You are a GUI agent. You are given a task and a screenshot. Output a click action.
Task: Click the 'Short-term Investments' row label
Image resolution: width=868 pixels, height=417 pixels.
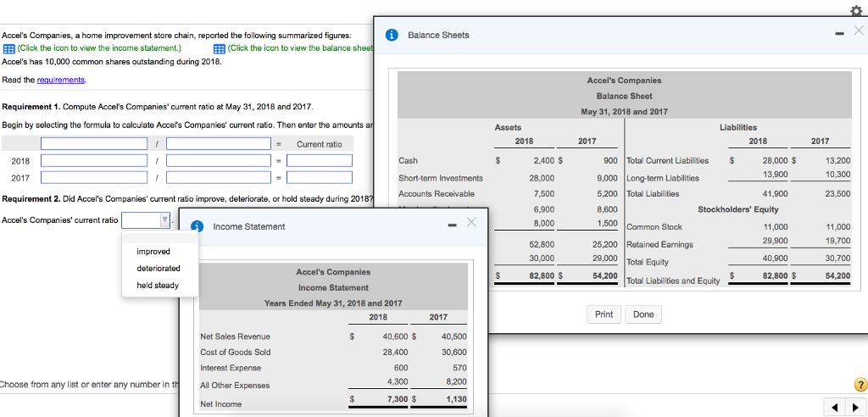click(441, 178)
